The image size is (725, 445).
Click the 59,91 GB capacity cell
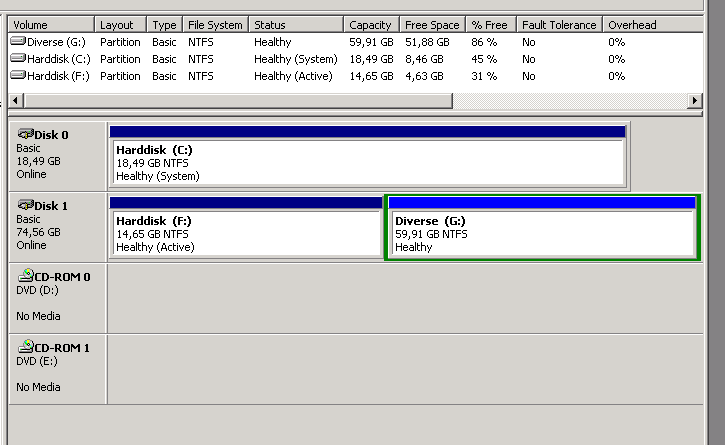coord(371,42)
